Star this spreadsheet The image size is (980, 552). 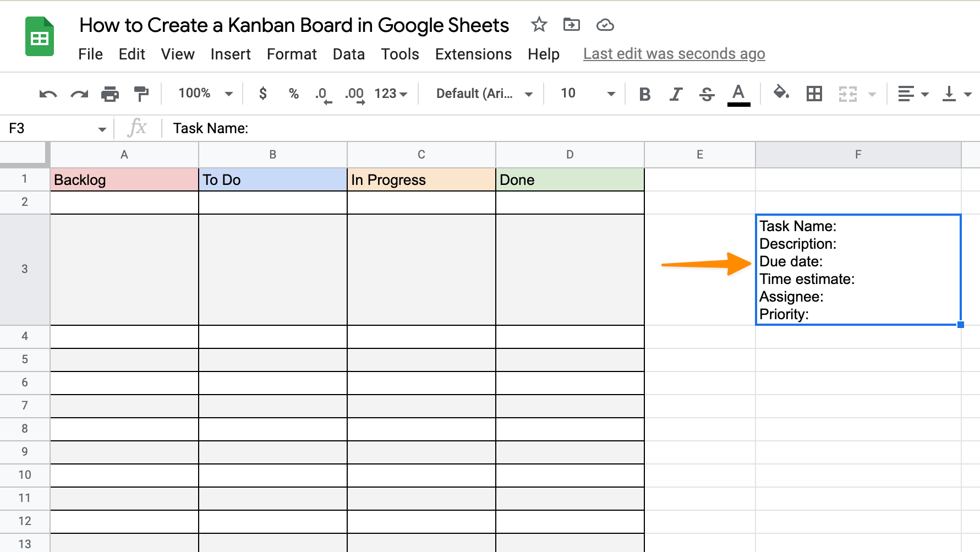(x=538, y=25)
